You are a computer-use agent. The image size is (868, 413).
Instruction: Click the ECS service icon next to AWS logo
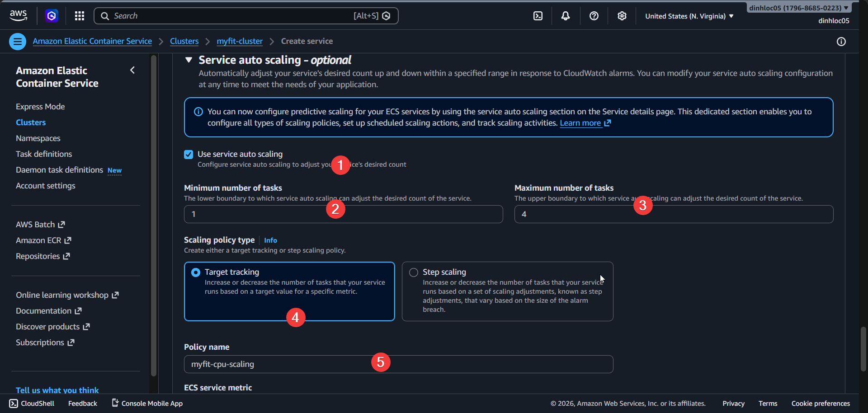tap(51, 15)
